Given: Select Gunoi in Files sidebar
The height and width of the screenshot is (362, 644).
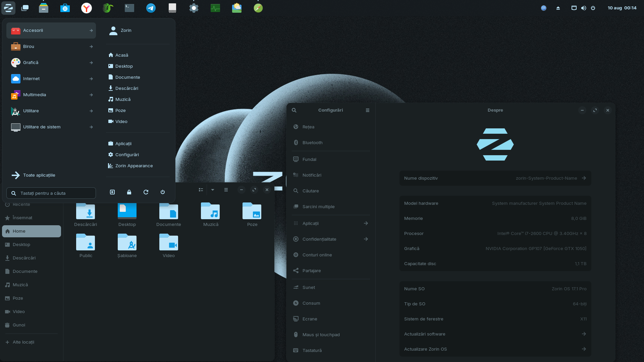Looking at the screenshot, I should coord(32,325).
